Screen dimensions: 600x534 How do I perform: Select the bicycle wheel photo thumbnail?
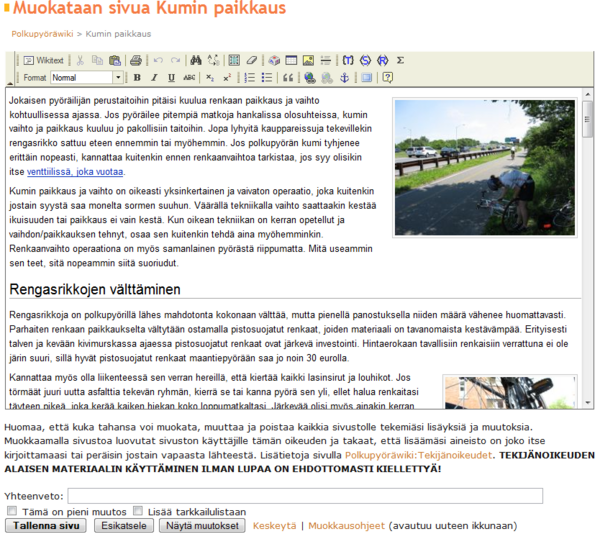pyautogui.click(x=510, y=392)
